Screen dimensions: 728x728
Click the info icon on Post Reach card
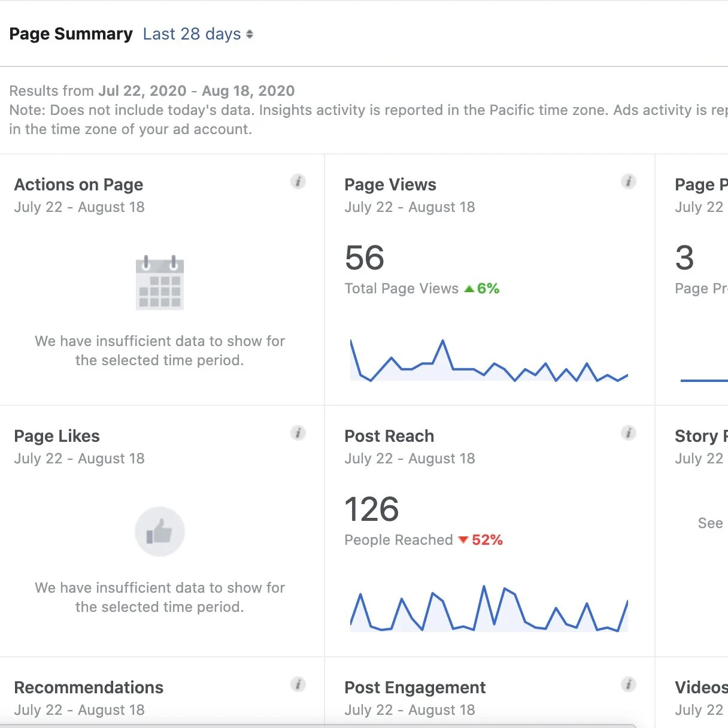click(629, 433)
